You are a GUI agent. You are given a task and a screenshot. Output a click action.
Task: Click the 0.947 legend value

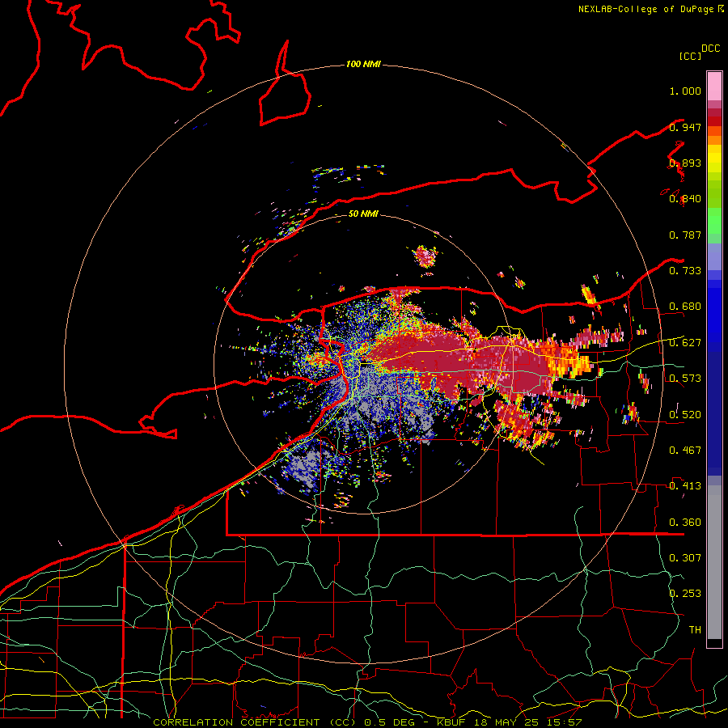click(685, 127)
